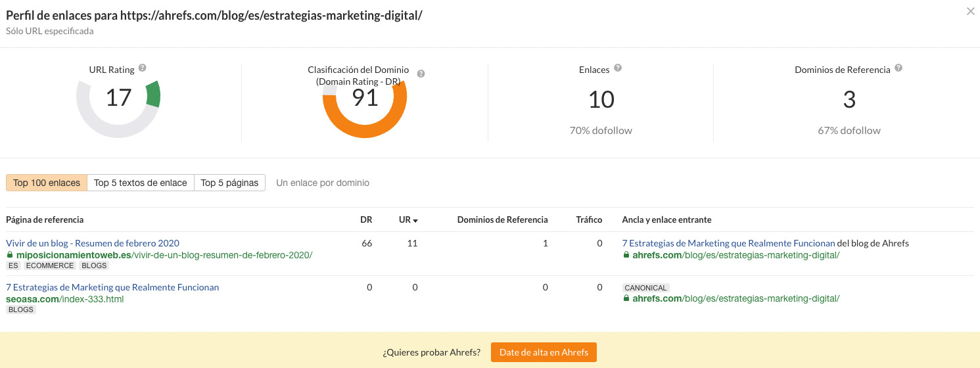Click BLOGS tag under miposicionamientoweb.es
The height and width of the screenshot is (368, 980).
coord(94,266)
